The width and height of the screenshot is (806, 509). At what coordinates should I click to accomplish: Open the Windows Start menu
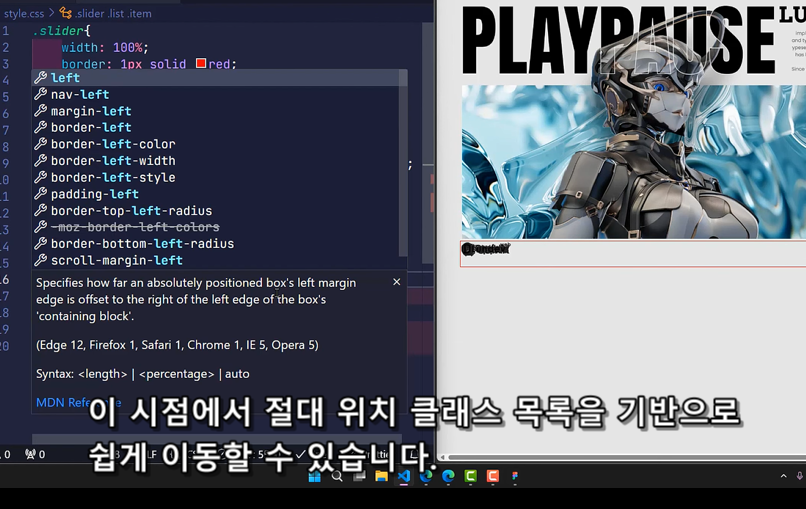pos(315,477)
